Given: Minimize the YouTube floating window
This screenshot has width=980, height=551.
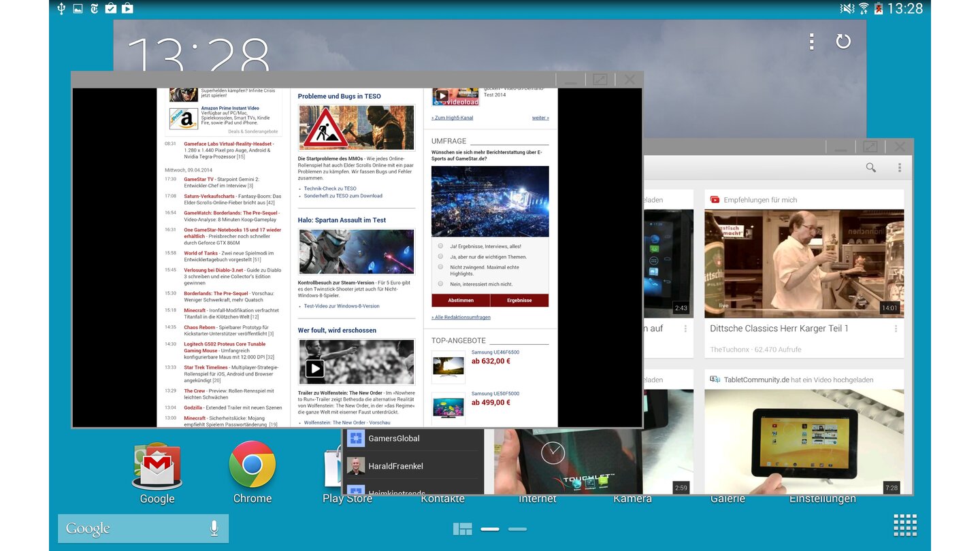Looking at the screenshot, I should point(840,147).
